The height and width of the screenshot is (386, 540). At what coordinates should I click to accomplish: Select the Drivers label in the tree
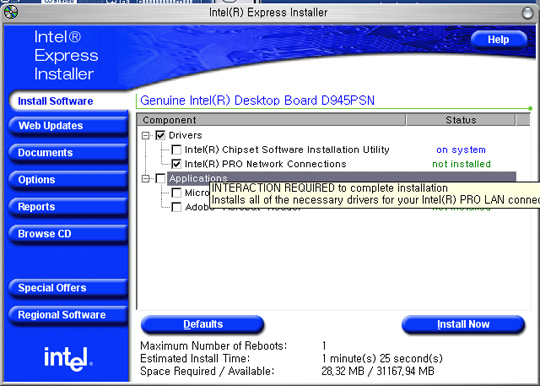click(185, 135)
